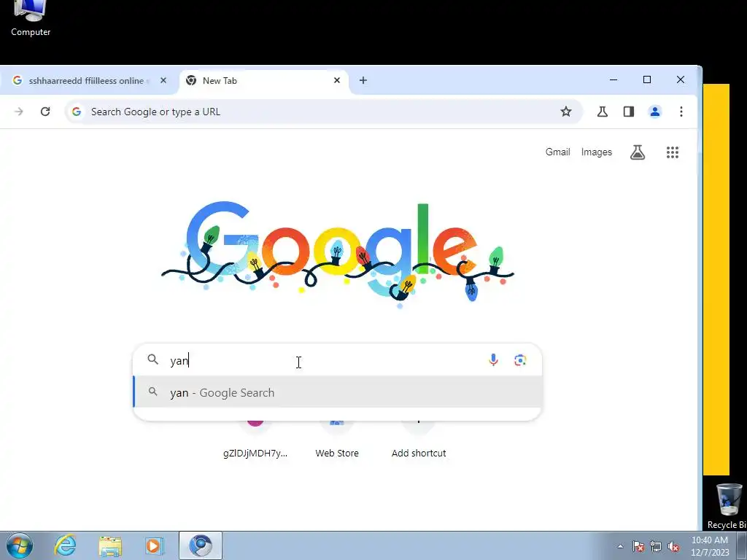Close the New Tab tab
The width and height of the screenshot is (747, 560).
pos(337,80)
